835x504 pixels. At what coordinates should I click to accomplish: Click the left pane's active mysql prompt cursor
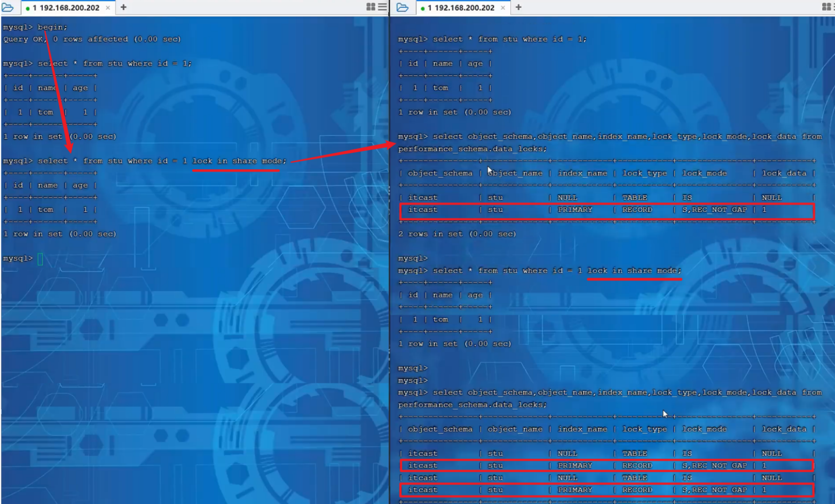40,259
